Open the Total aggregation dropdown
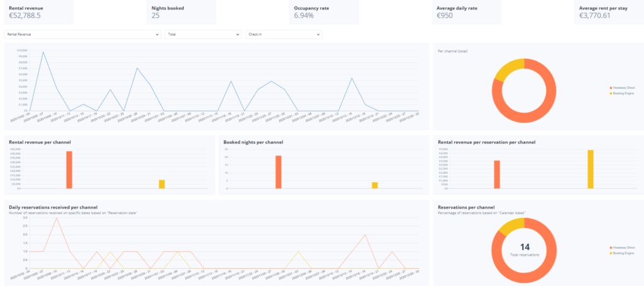 [203, 34]
